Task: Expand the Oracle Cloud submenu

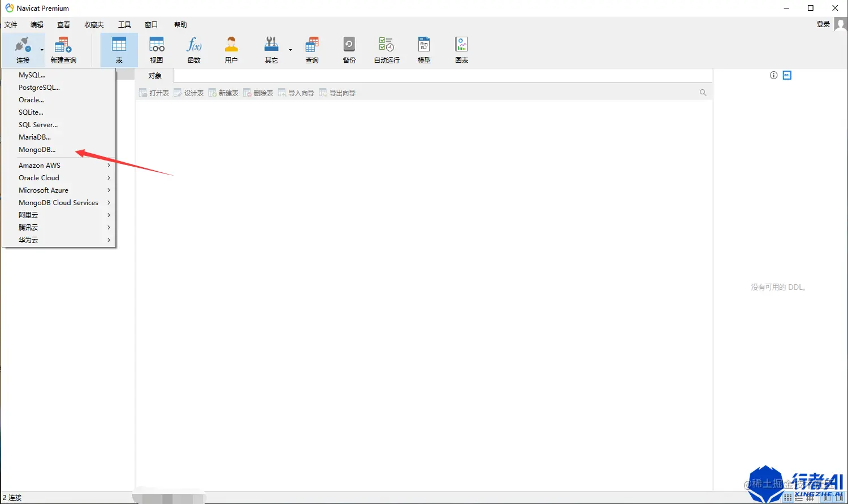Action: tap(59, 178)
